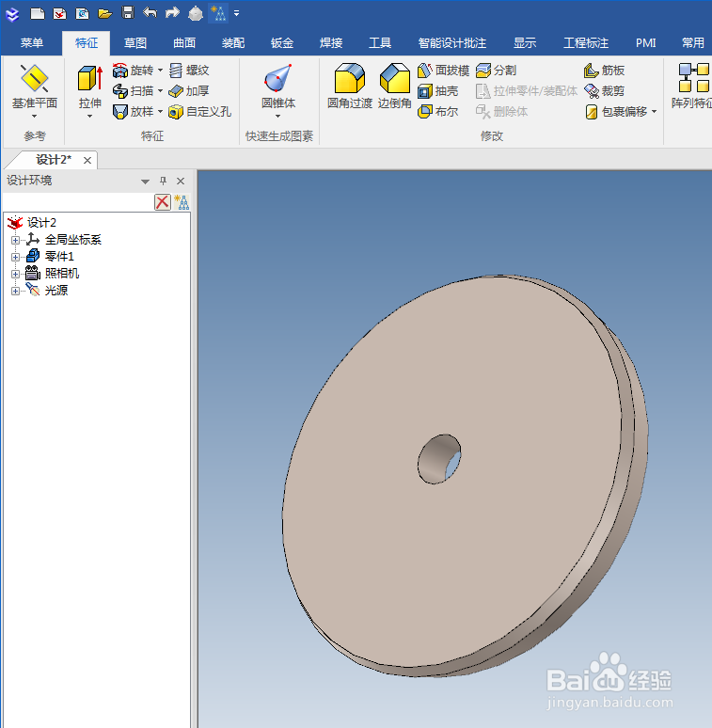Switch to the 智能设计批注 ribbon tab
The image size is (712, 728).
click(451, 43)
